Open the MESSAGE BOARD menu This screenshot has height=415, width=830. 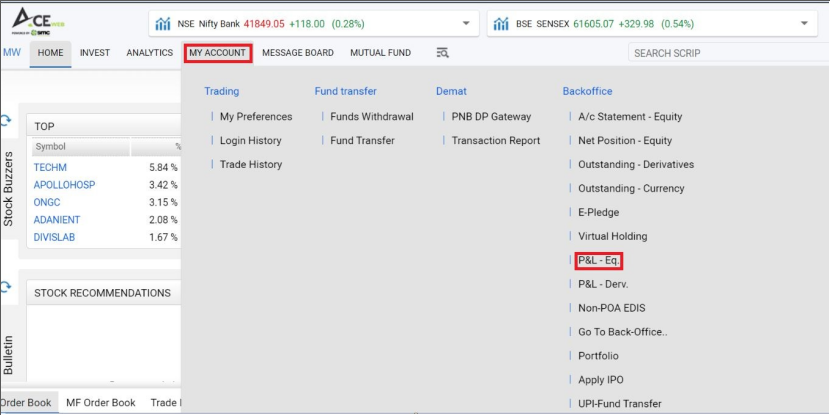pyautogui.click(x=298, y=52)
